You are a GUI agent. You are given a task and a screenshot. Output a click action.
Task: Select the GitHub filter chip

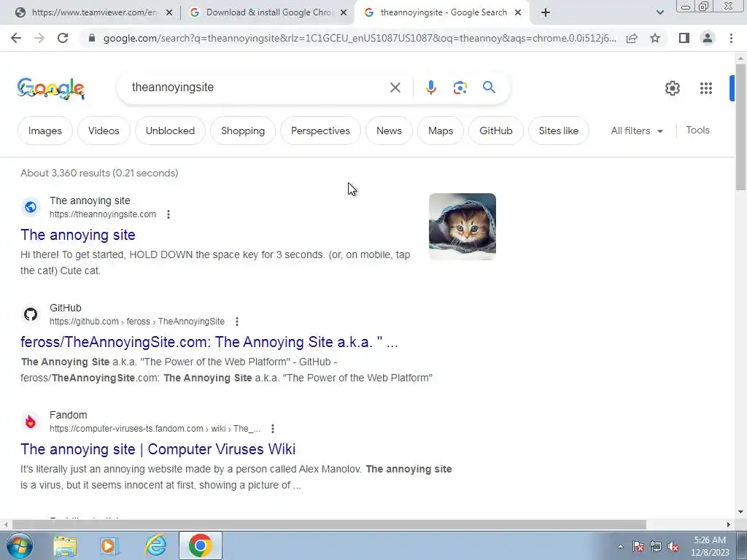(x=496, y=131)
